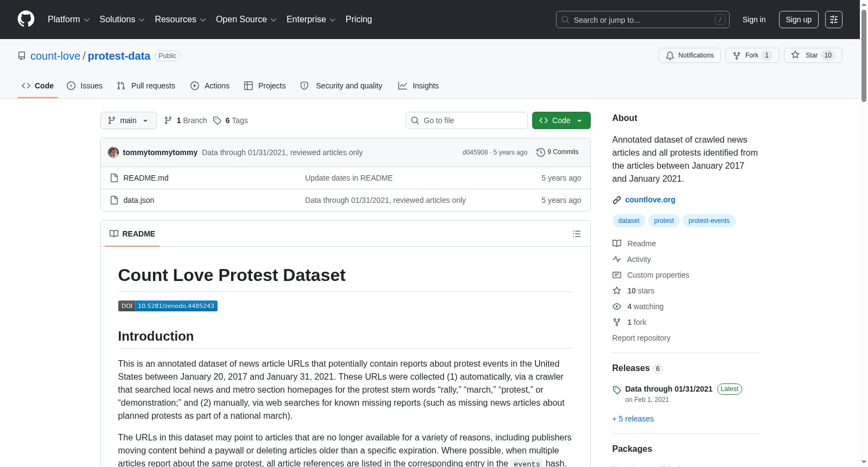Viewport: 868px width, 467px height.
Task: Click the DOI 10.5281/zenodo.4485243 badge
Action: point(168,306)
